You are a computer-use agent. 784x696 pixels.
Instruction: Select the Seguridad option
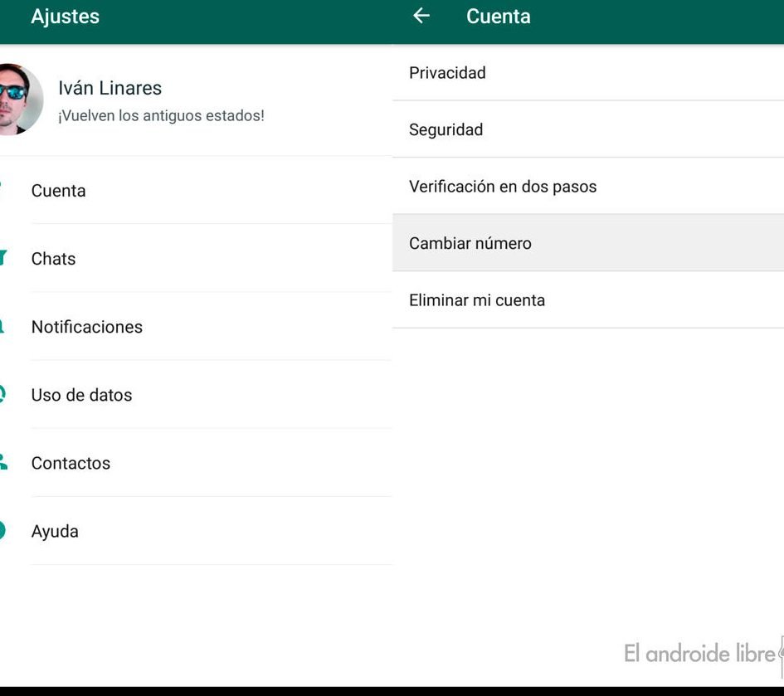point(446,129)
